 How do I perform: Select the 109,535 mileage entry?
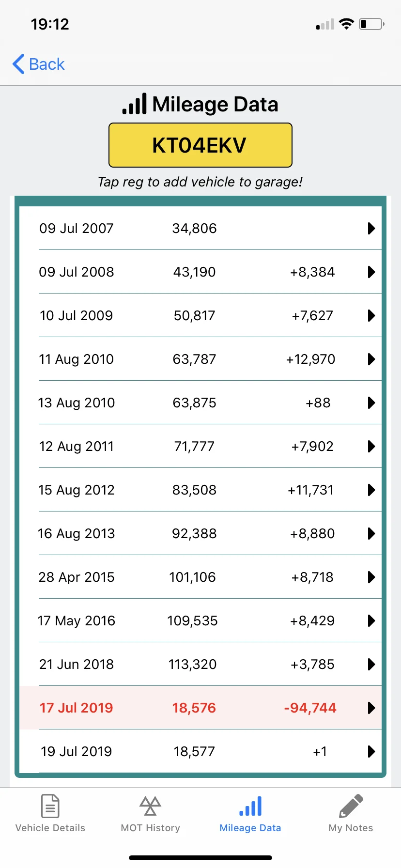click(193, 620)
